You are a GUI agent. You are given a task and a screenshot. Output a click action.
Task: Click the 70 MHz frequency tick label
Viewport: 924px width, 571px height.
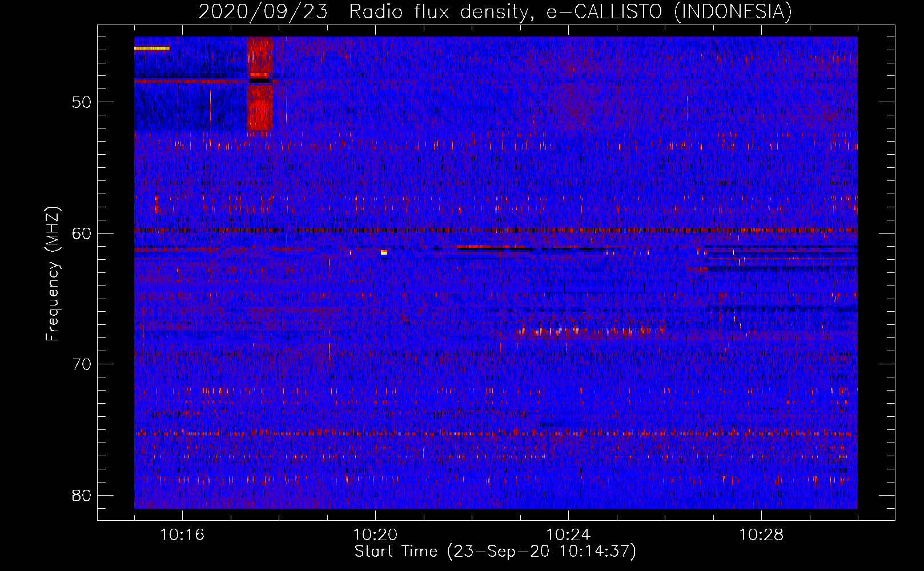(x=82, y=364)
